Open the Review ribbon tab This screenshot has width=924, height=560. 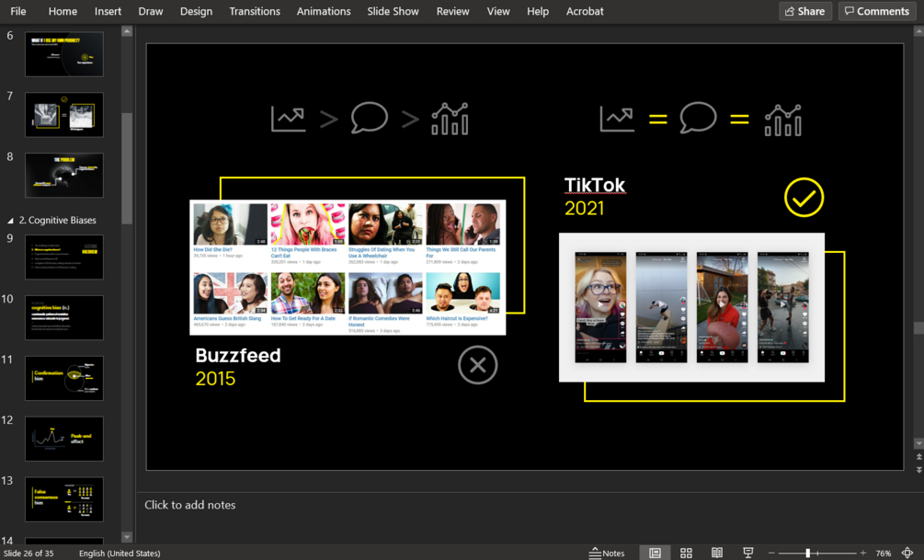coord(452,11)
